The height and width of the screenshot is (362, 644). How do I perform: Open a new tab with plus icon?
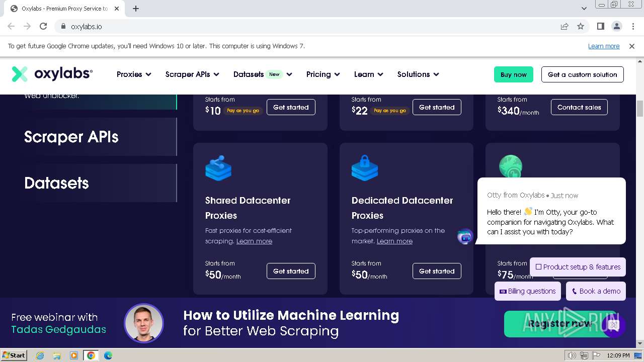(136, 9)
